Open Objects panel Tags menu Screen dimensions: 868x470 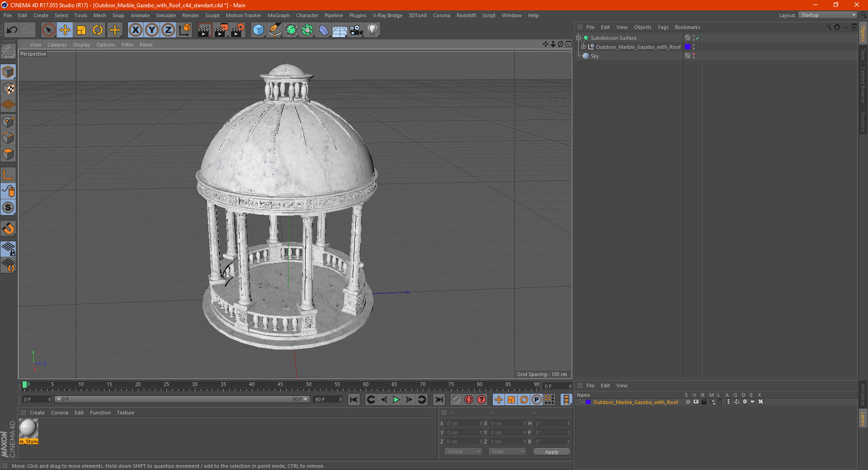click(663, 27)
